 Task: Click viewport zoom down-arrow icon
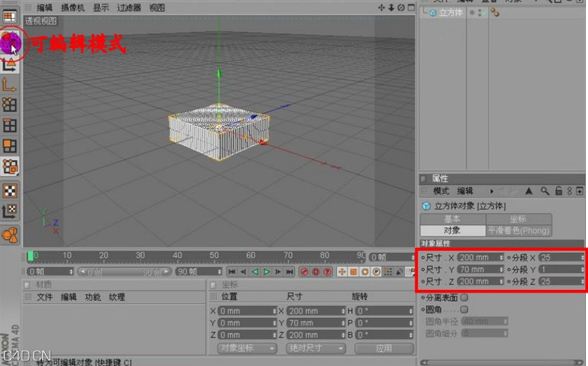pos(391,8)
